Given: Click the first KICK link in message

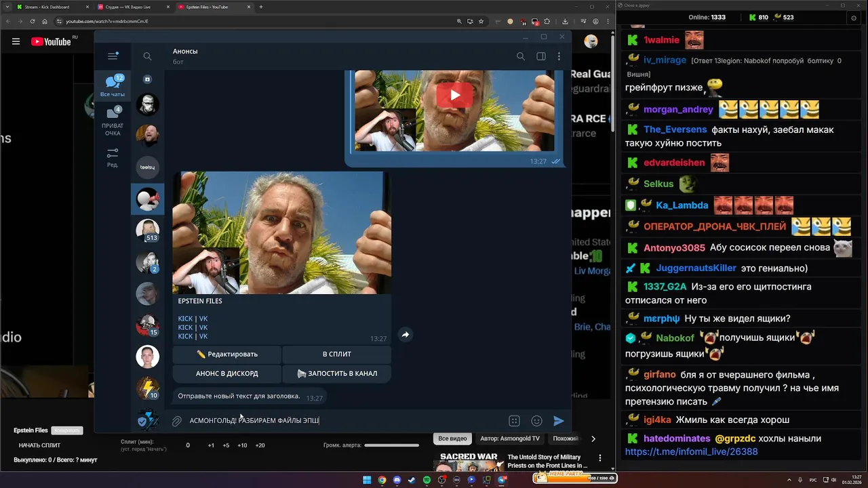Looking at the screenshot, I should 185,319.
